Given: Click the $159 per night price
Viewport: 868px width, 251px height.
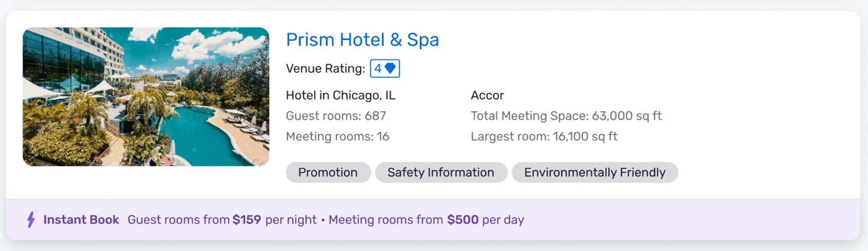Looking at the screenshot, I should [x=274, y=220].
